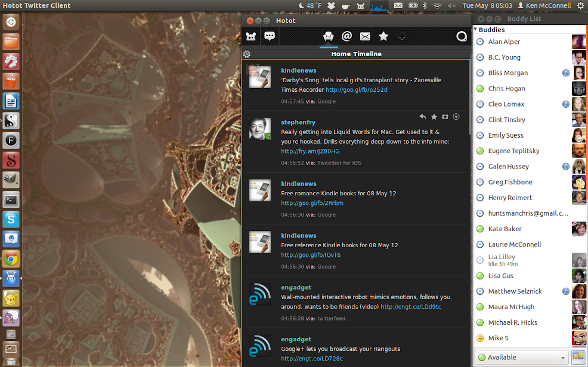Open the messaging envelope indicator
The height and width of the screenshot is (367, 588).
pyautogui.click(x=398, y=5)
